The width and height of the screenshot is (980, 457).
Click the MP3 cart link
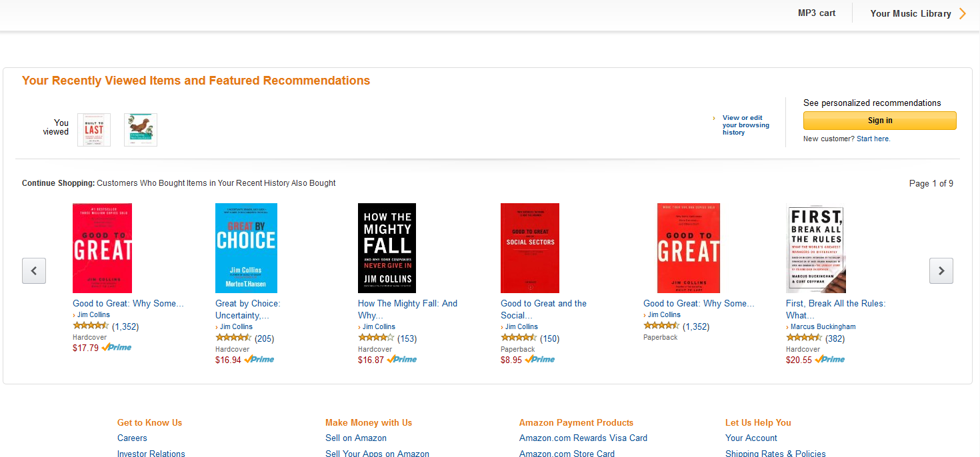(x=816, y=13)
